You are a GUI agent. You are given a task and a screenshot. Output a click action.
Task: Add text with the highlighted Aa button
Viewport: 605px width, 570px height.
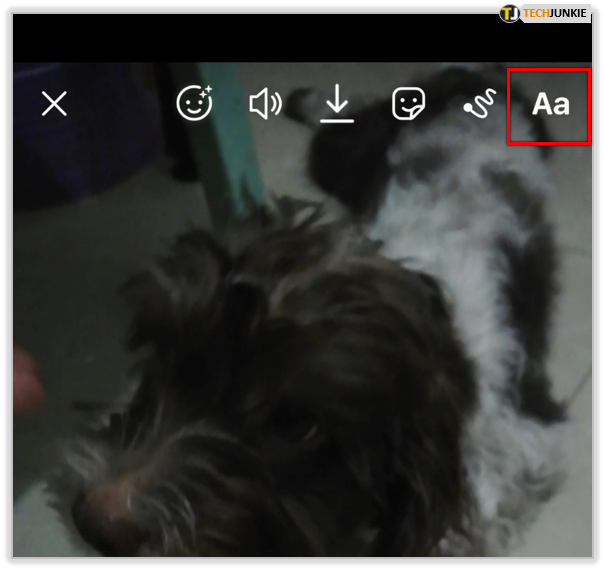click(550, 104)
